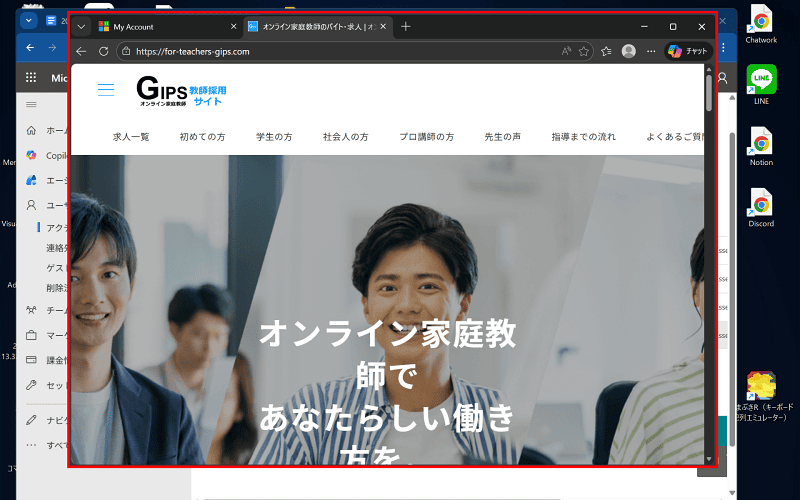
Task: Open the プロ講師の方 navigation link
Action: tap(426, 136)
